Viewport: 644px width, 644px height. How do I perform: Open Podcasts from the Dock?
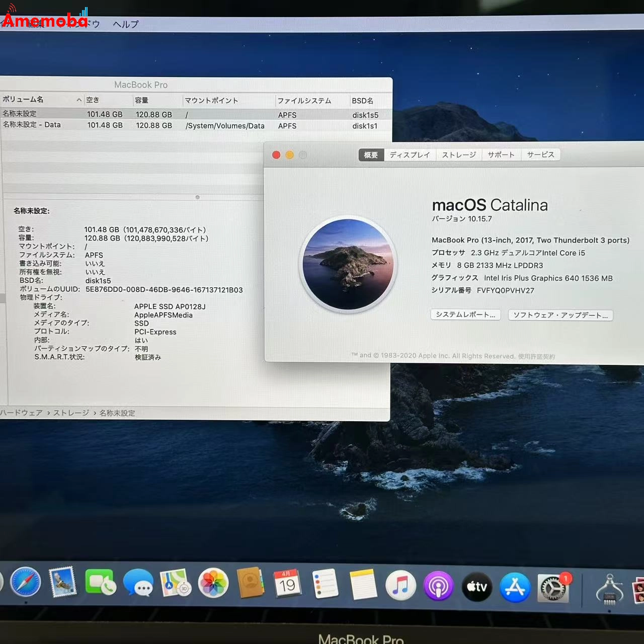click(438, 586)
